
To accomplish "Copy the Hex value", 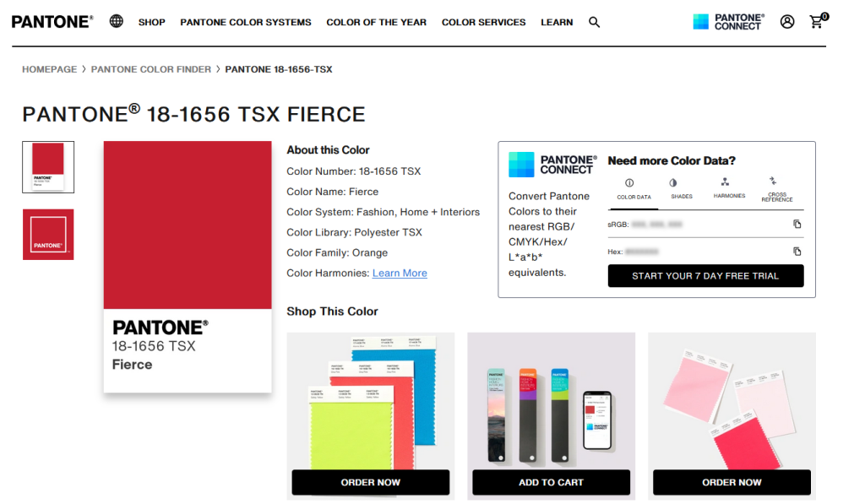I will (797, 252).
